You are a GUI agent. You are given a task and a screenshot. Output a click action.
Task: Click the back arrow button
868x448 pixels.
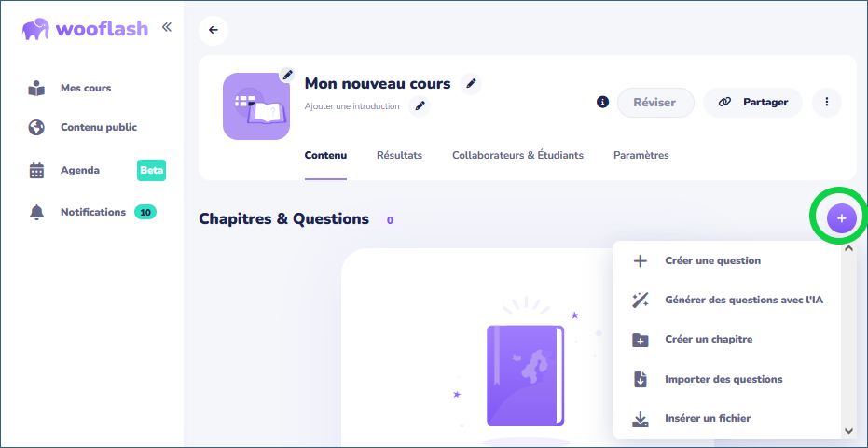[214, 30]
